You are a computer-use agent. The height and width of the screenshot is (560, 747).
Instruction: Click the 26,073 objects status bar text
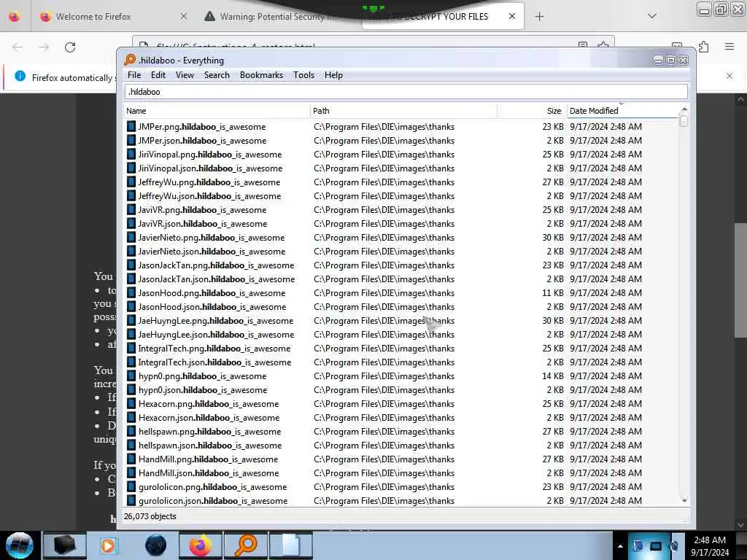[x=150, y=516]
